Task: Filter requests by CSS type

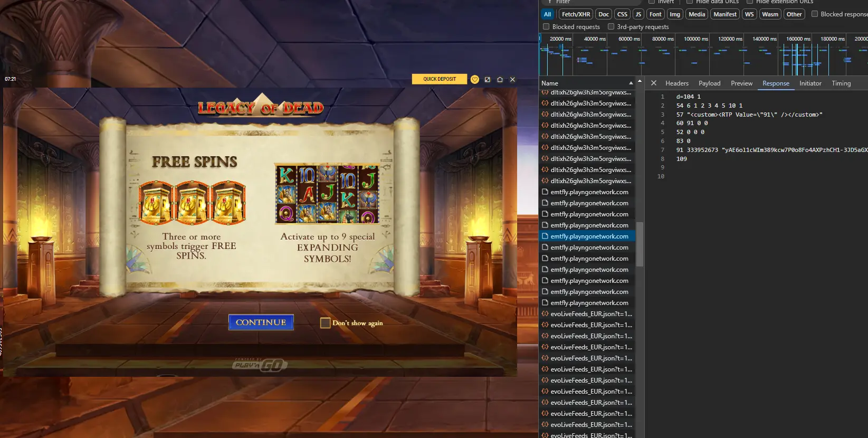Action: 622,14
